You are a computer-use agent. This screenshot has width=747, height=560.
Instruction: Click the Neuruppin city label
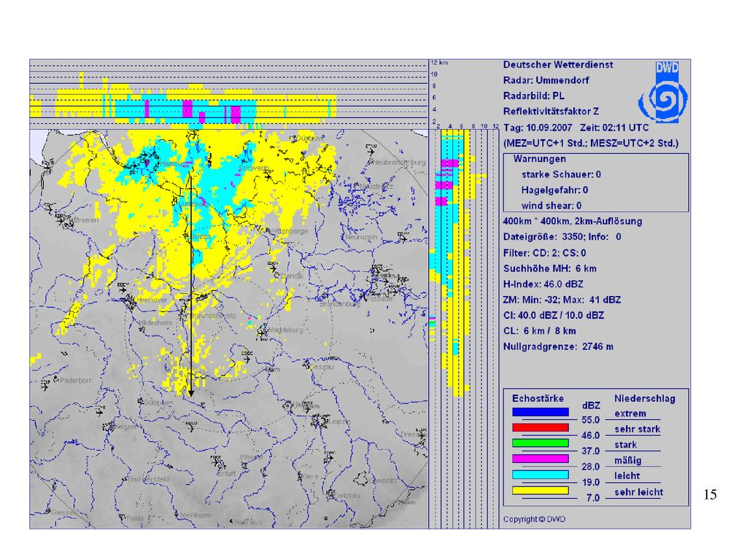[361, 237]
